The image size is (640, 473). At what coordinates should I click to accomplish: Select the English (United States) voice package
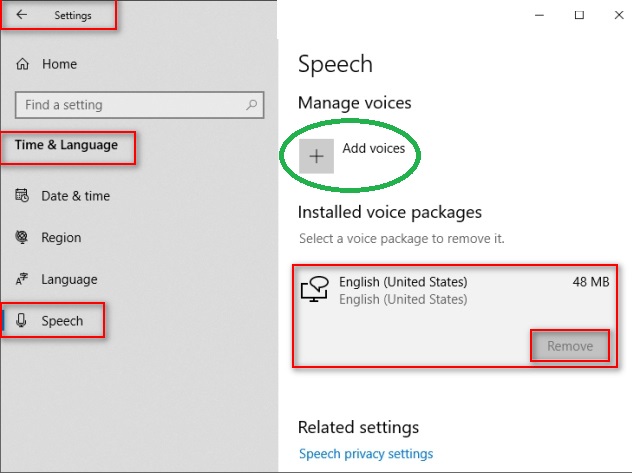[x=455, y=315]
